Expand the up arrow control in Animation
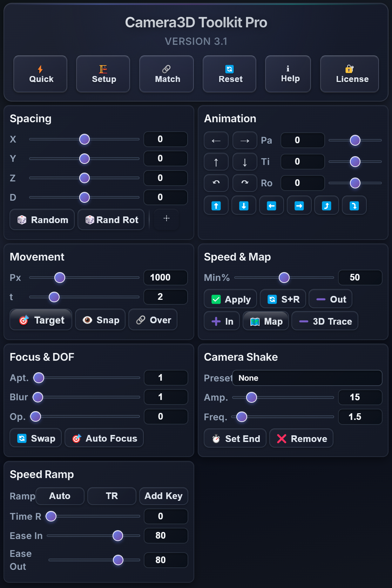Image resolution: width=392 pixels, height=588 pixels. [x=216, y=162]
